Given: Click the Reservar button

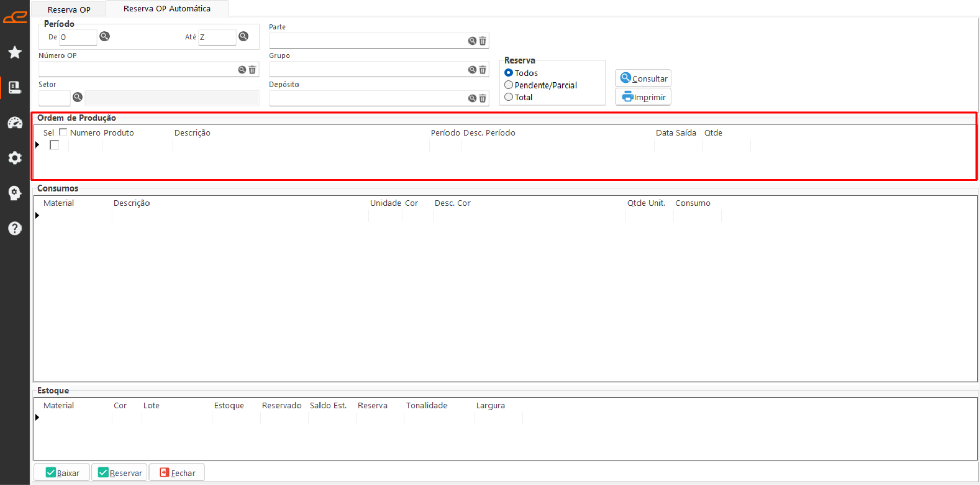Looking at the screenshot, I should coord(120,473).
